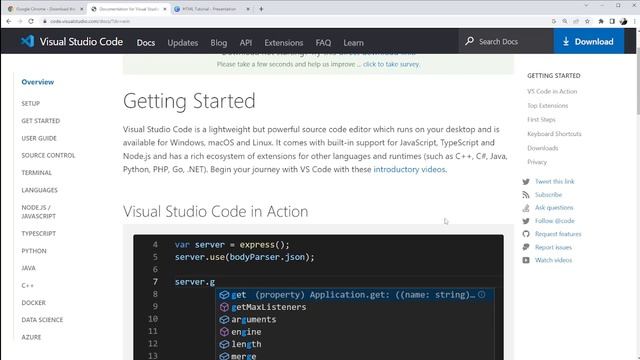Go back with the browser back arrow

tap(9, 21)
